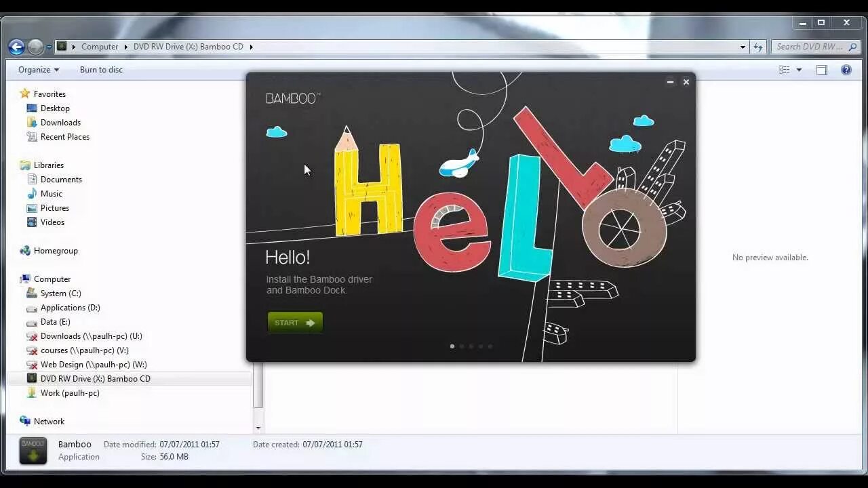The image size is (868, 488).
Task: Open the Documents library
Action: pos(61,180)
